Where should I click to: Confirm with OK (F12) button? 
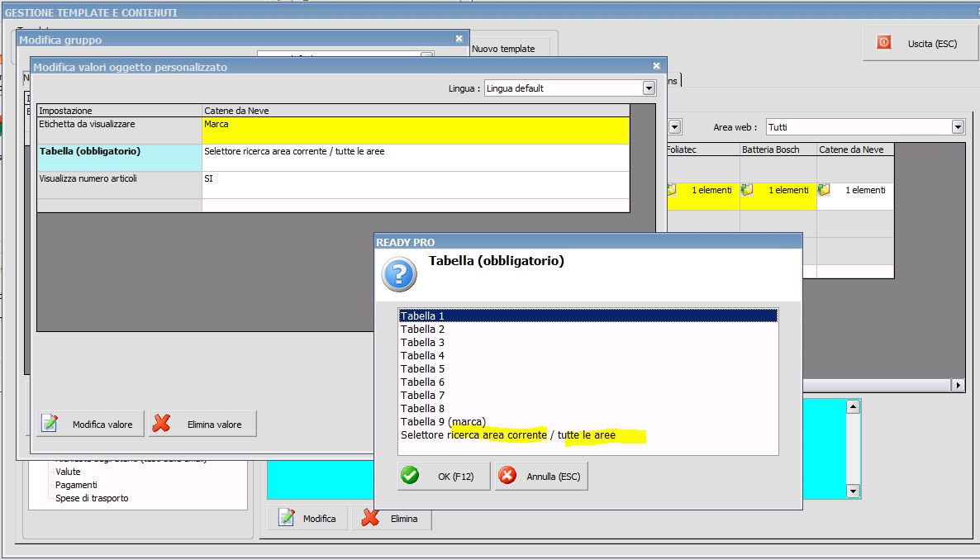pos(444,477)
